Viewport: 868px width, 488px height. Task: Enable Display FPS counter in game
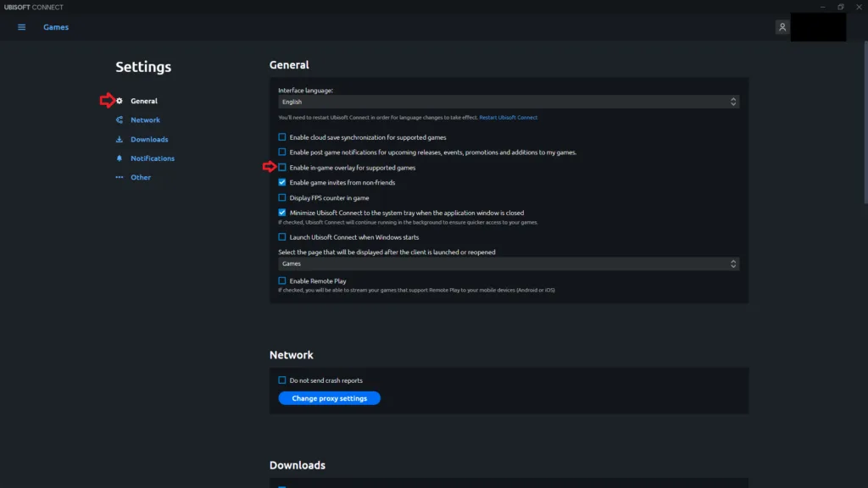point(282,197)
